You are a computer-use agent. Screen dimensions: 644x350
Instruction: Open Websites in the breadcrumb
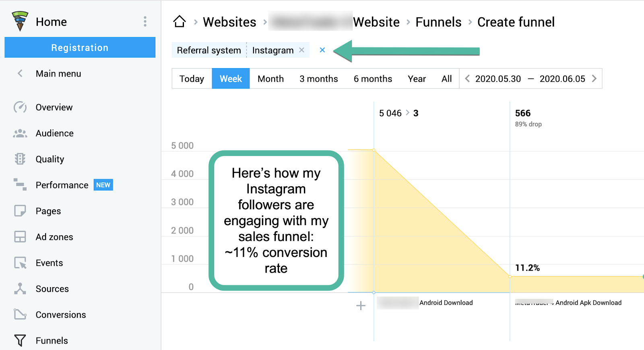pos(229,22)
